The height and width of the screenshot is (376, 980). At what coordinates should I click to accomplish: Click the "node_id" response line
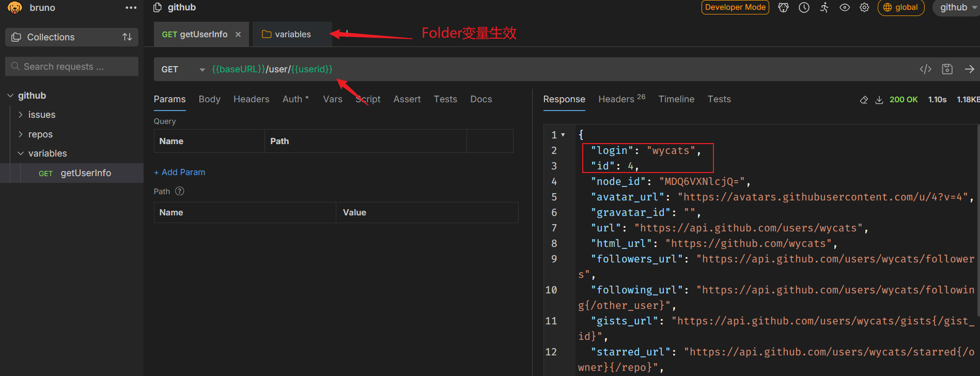tap(671, 181)
